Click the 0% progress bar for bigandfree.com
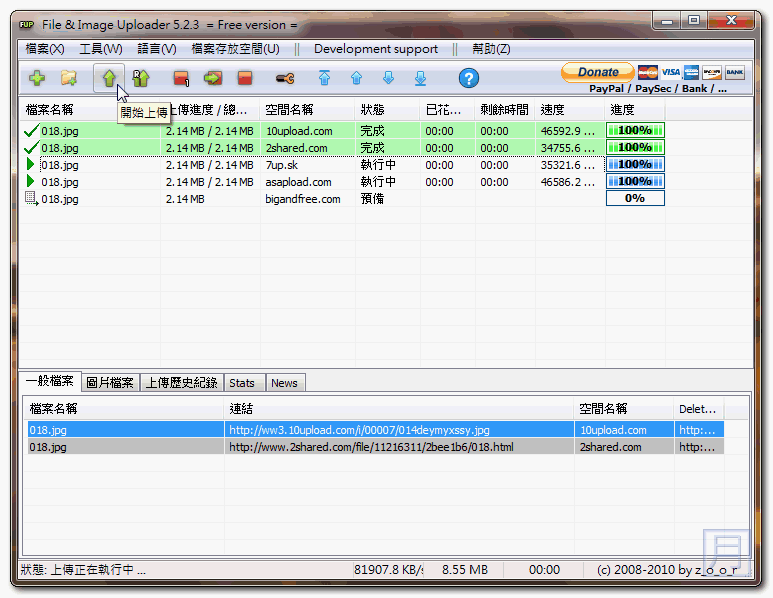This screenshot has width=773, height=598. coord(635,198)
